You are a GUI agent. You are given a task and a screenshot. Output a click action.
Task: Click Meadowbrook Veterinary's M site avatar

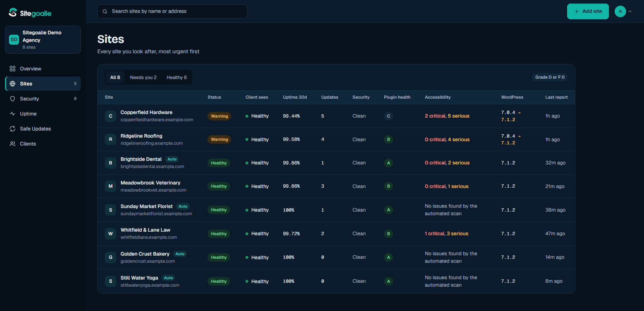coord(111,186)
